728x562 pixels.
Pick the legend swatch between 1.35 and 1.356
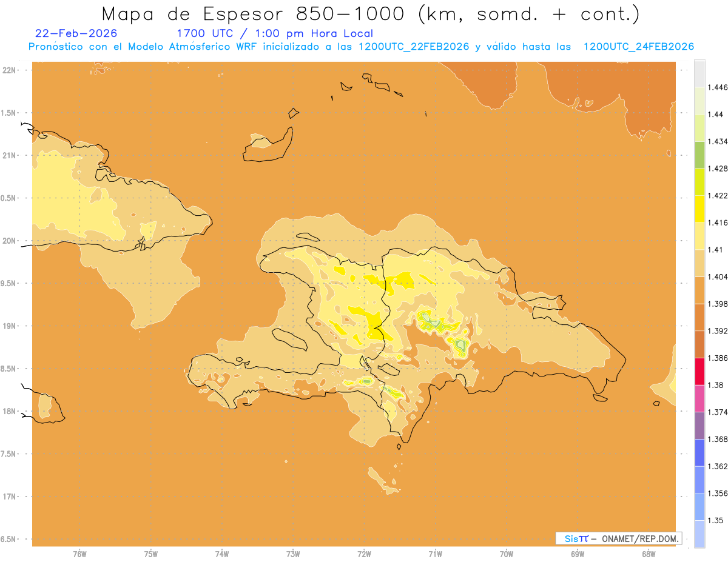pyautogui.click(x=699, y=507)
